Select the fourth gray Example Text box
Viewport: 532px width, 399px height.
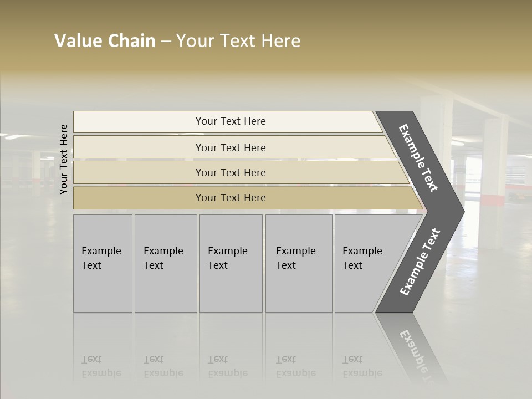[299, 263]
